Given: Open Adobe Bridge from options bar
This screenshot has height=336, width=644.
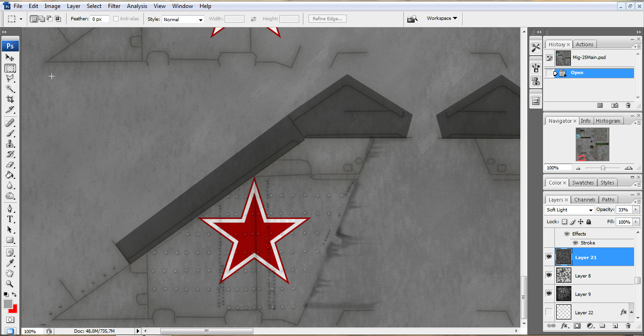Looking at the screenshot, I should pos(412,19).
